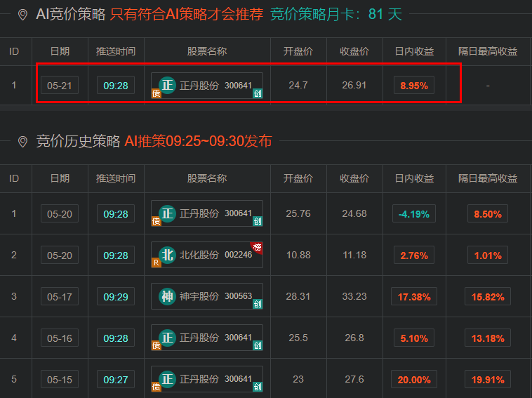The width and height of the screenshot is (532, 398).
Task: Click the 债 badge in the 05-15 row
Action: (x=156, y=387)
